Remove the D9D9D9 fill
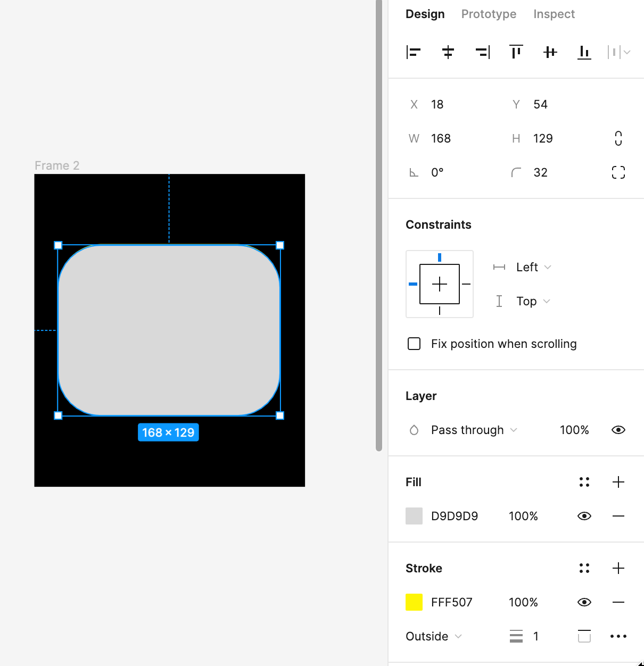644x666 pixels. 618,516
